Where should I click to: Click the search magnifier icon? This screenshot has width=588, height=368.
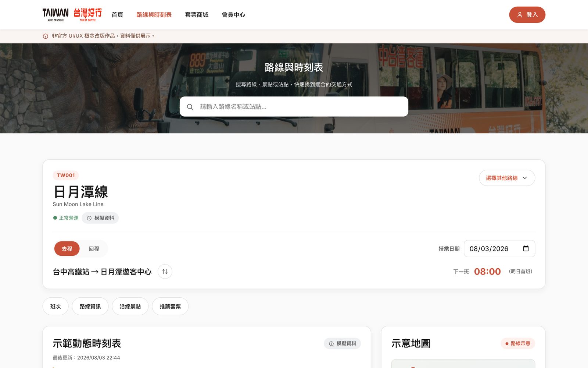pos(190,107)
